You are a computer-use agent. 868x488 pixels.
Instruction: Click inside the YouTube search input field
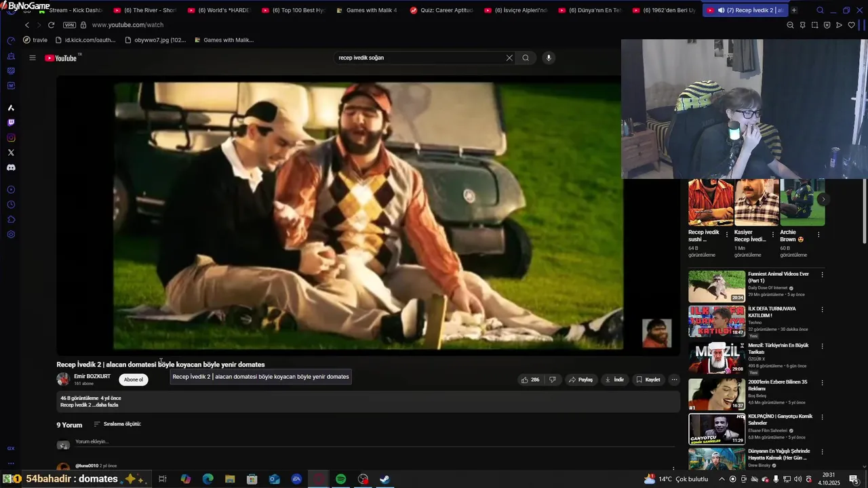(420, 58)
